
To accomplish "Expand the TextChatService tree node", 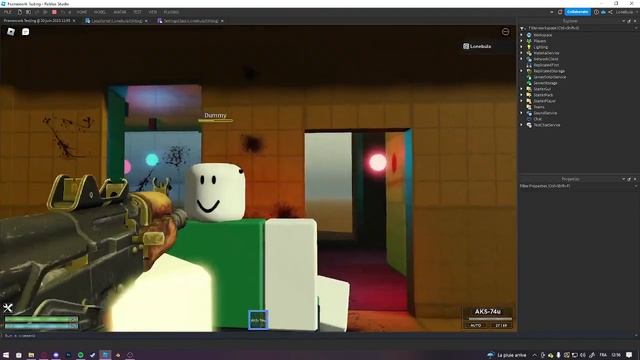I will coord(522,125).
